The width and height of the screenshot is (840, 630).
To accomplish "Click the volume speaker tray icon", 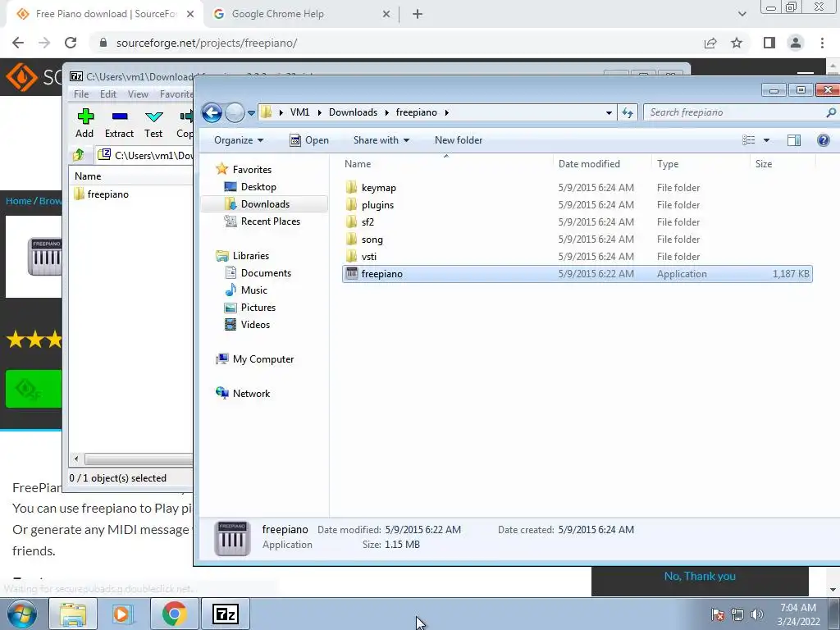I will point(757,614).
